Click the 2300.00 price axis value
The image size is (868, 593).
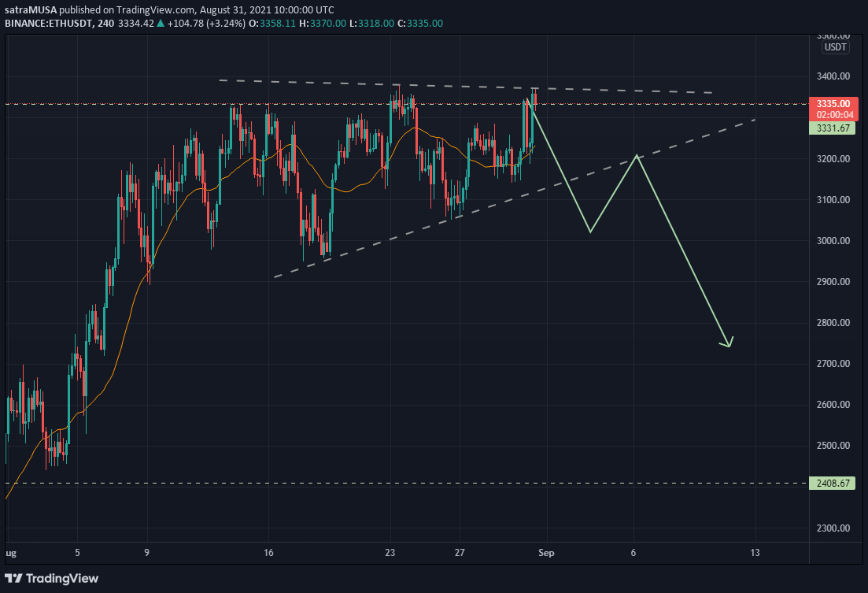833,528
